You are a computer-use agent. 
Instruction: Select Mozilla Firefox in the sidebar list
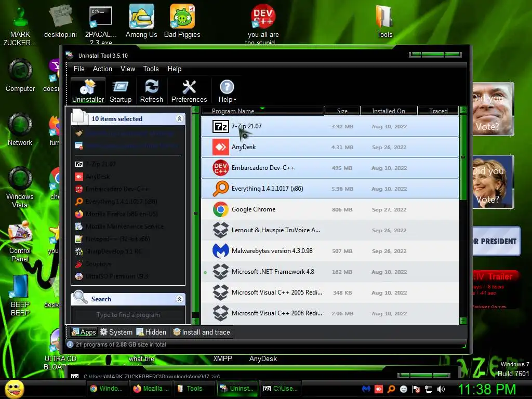click(116, 214)
